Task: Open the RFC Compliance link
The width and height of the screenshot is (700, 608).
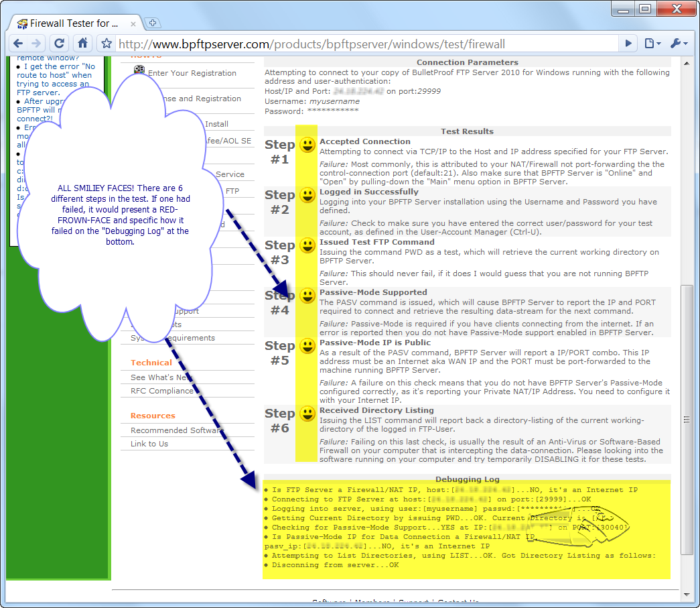Action: coord(161,391)
